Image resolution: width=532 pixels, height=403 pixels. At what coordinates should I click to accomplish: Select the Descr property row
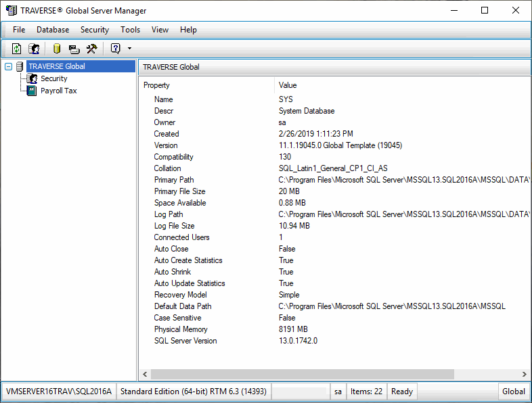click(334, 111)
